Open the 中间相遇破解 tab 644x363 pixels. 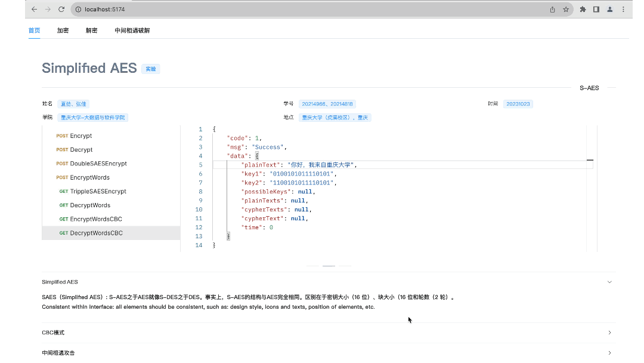(x=132, y=30)
